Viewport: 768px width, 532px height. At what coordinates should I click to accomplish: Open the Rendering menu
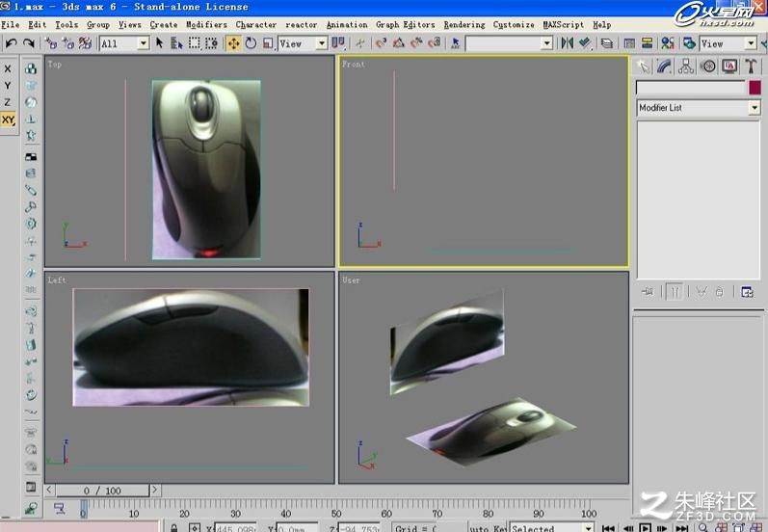coord(464,24)
